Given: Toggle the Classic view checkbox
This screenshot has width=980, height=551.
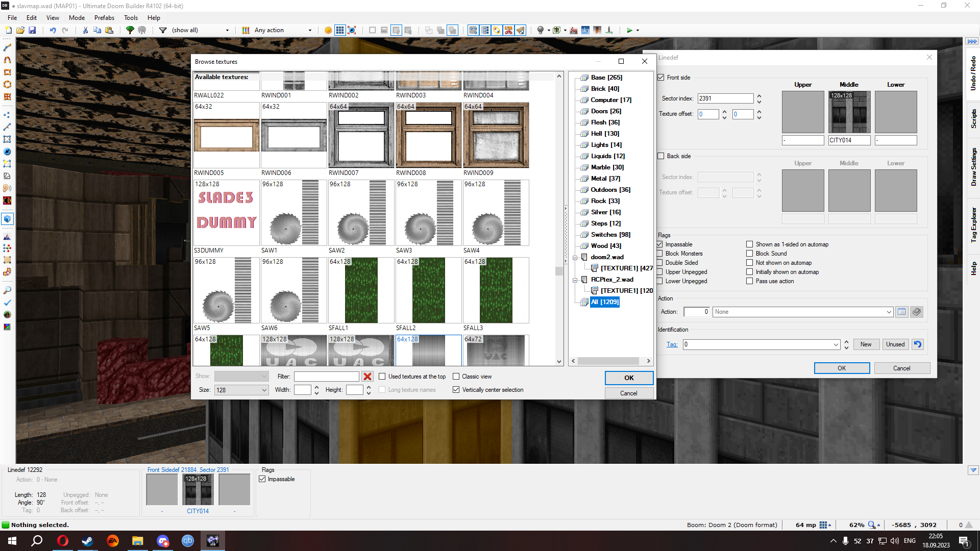Looking at the screenshot, I should [456, 377].
